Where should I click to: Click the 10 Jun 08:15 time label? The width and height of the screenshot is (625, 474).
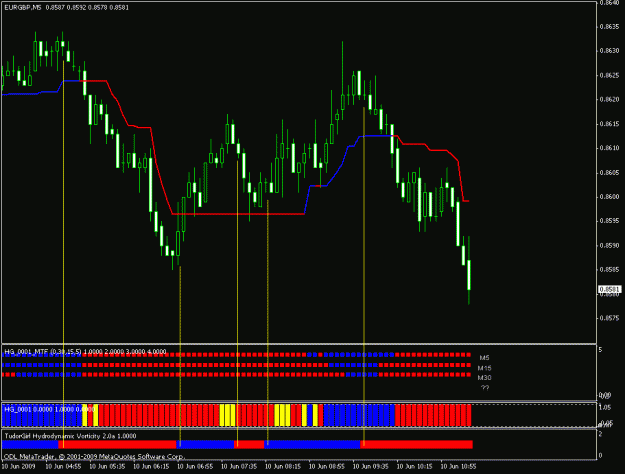pyautogui.click(x=283, y=466)
